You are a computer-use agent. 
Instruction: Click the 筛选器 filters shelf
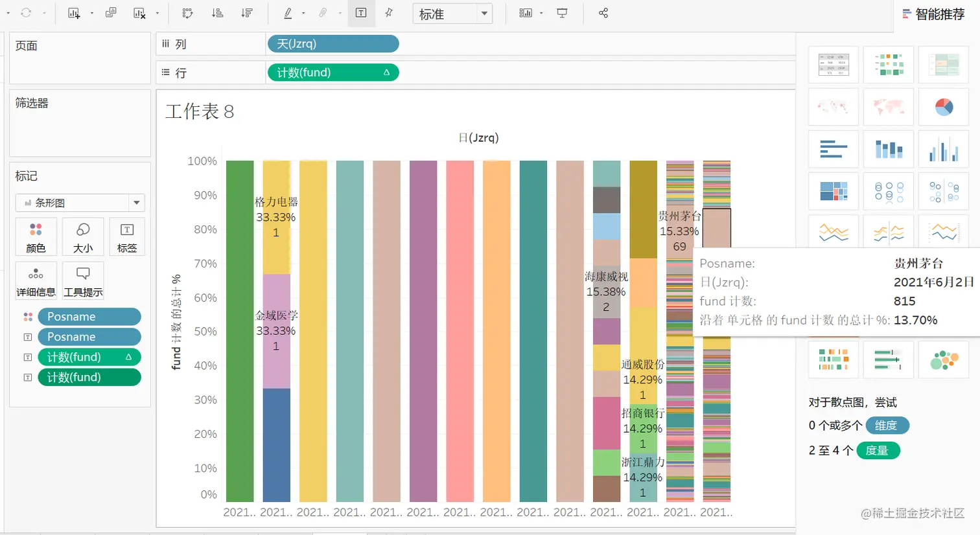[x=80, y=123]
